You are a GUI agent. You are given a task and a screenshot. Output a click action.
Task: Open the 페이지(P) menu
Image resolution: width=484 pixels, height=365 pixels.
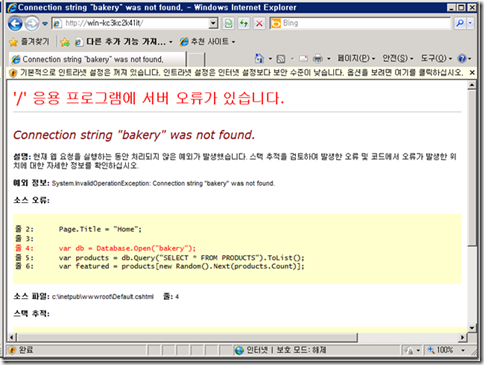[x=356, y=59]
